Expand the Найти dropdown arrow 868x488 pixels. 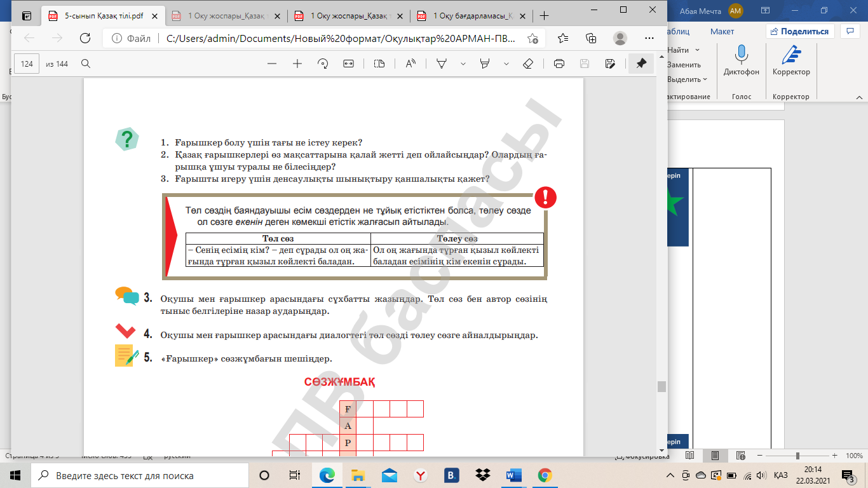click(x=698, y=50)
